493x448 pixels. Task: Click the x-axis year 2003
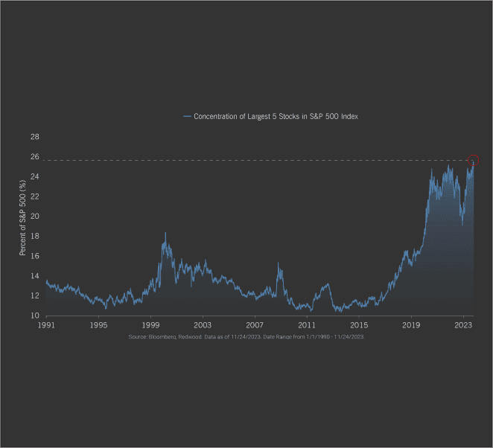pyautogui.click(x=203, y=325)
